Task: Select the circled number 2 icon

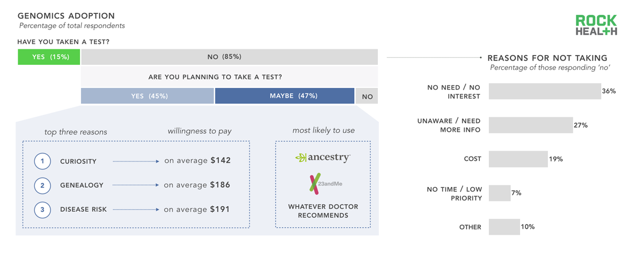Action: click(x=42, y=185)
